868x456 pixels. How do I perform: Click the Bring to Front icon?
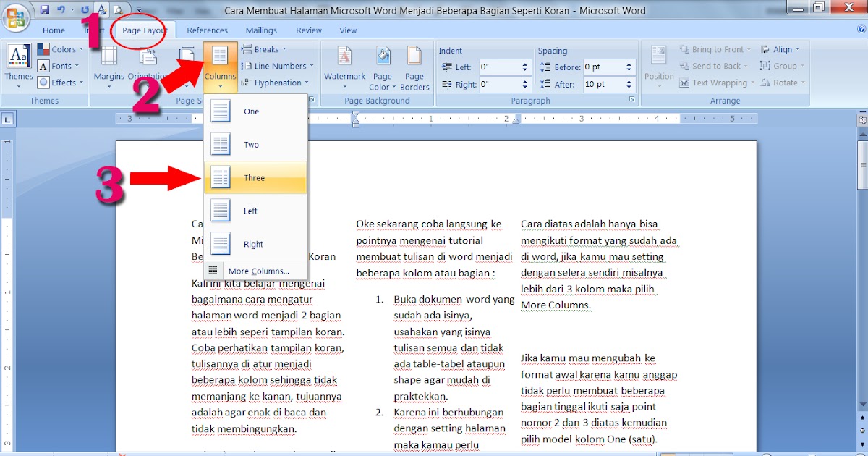pos(684,49)
